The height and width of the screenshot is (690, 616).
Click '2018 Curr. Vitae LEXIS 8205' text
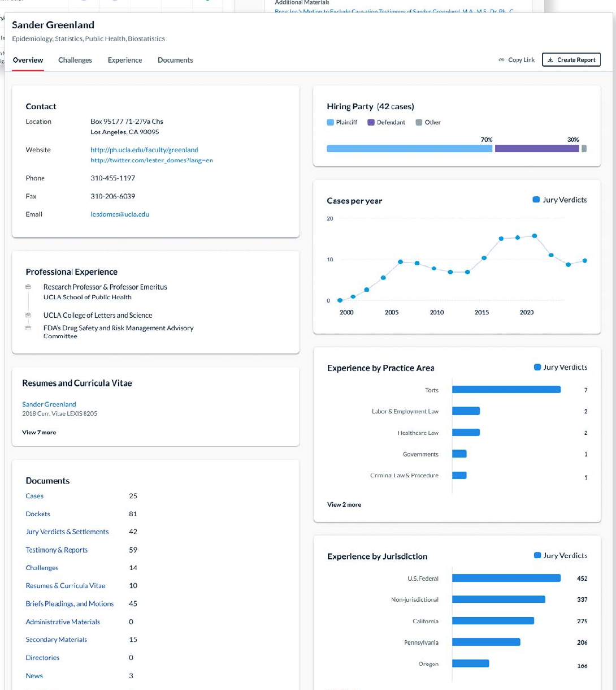coord(59,413)
